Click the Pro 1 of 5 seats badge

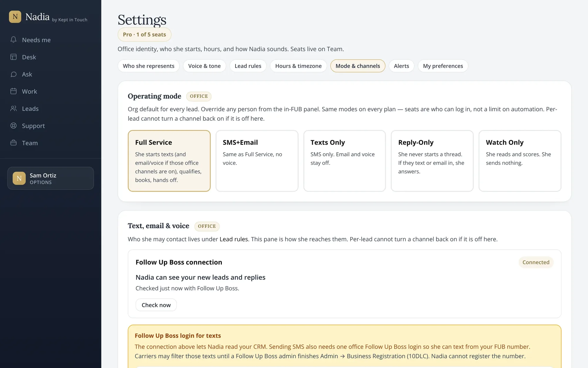[144, 34]
